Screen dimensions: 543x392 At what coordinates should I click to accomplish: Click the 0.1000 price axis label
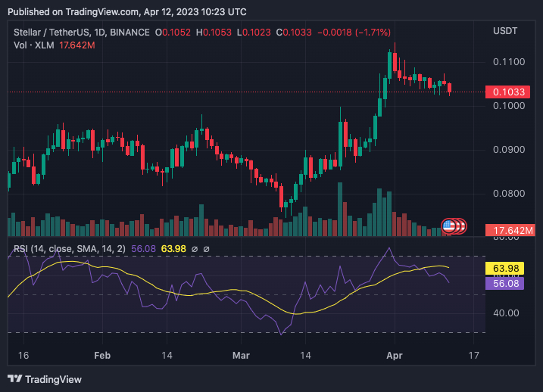coord(509,106)
